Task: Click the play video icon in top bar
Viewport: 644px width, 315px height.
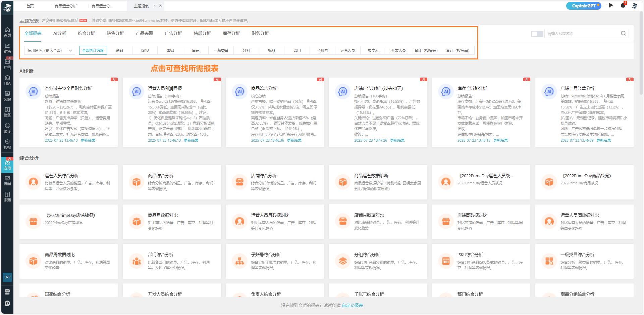Action: pos(611,5)
